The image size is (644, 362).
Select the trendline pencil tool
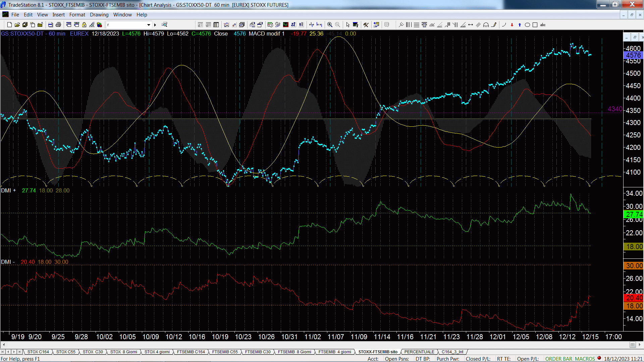[x=494, y=25]
